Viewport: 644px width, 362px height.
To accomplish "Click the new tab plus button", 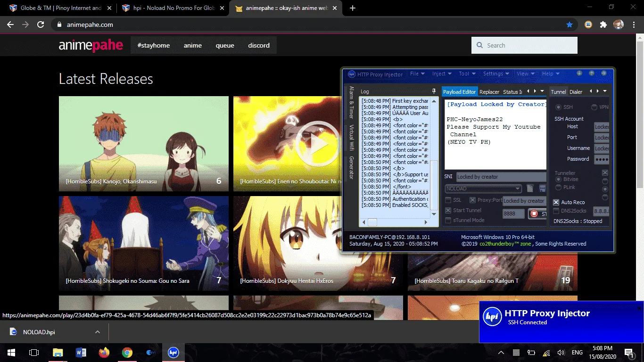I will tap(353, 8).
